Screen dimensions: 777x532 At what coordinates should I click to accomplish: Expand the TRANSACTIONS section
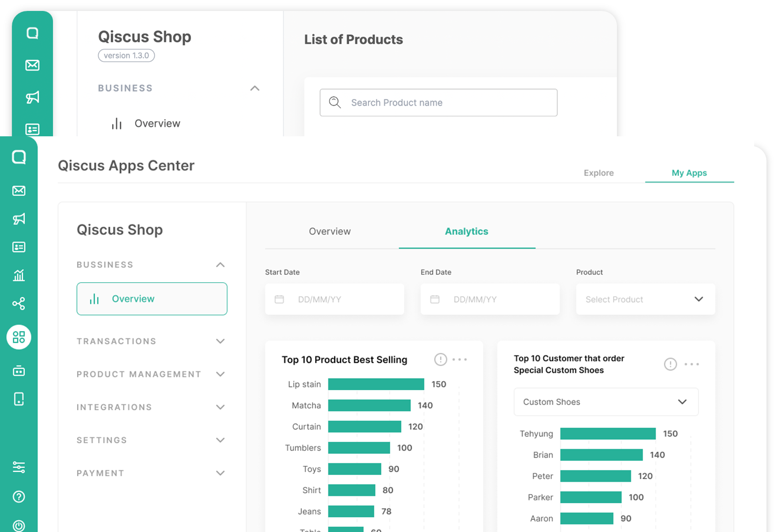[x=221, y=341]
